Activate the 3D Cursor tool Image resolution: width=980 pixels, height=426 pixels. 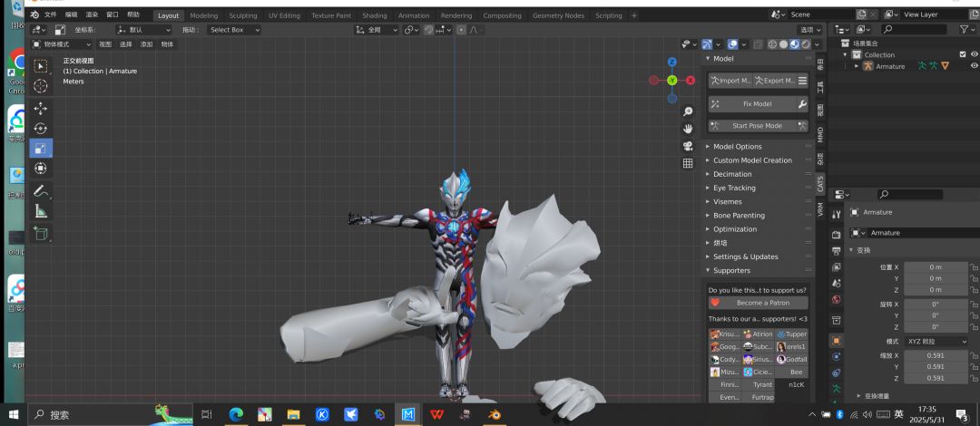pyautogui.click(x=41, y=86)
